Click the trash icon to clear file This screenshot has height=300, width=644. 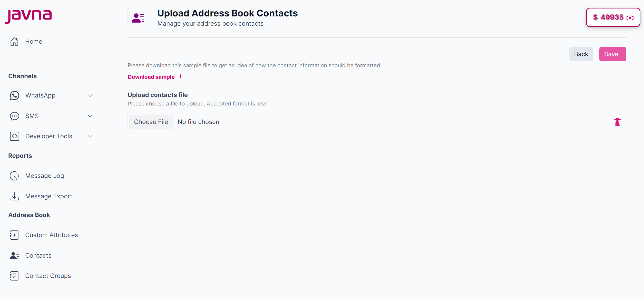618,122
